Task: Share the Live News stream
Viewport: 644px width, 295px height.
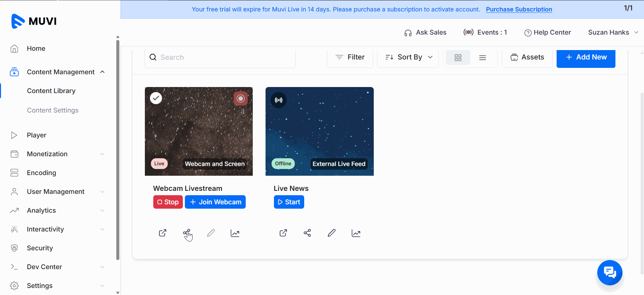Action: (307, 233)
